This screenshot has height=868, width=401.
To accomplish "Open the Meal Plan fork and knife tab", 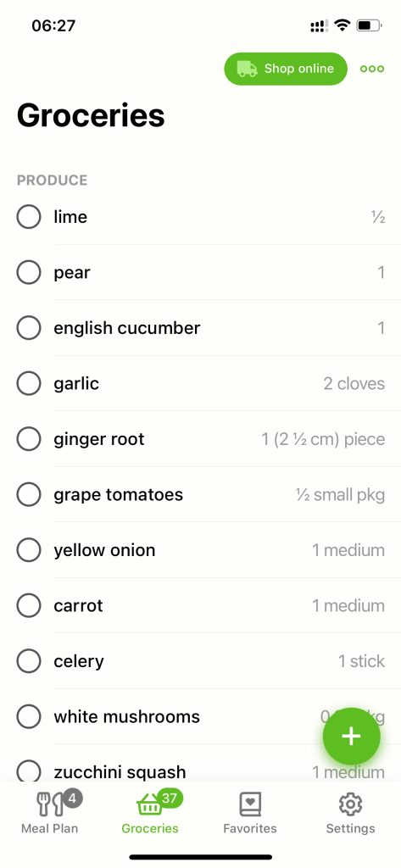I will [49, 804].
